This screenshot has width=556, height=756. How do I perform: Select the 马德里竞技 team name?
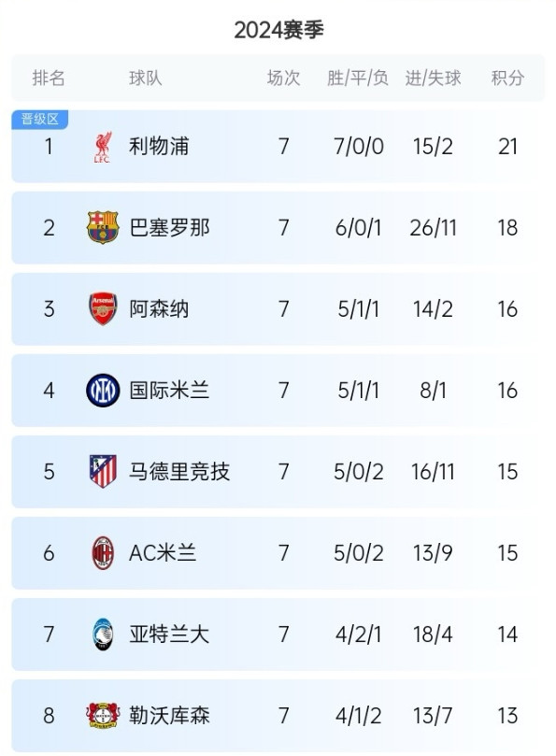point(179,472)
